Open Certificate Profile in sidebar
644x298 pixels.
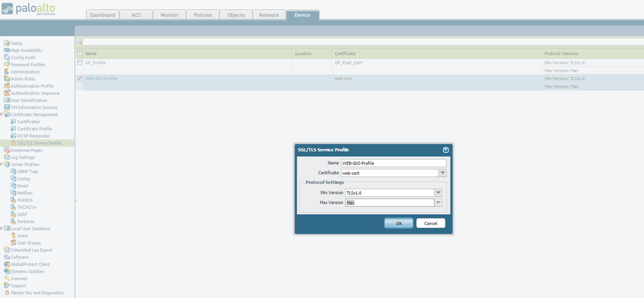(x=35, y=128)
